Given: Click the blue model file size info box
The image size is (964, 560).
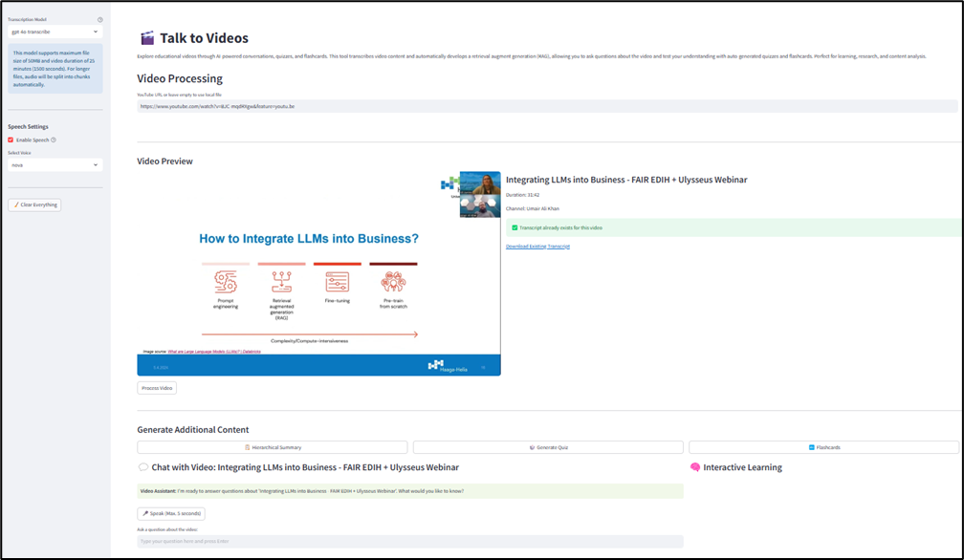Looking at the screenshot, I should click(55, 69).
